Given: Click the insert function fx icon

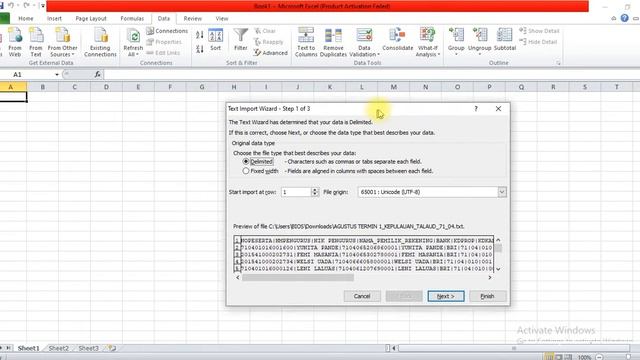Looking at the screenshot, I should [x=98, y=74].
